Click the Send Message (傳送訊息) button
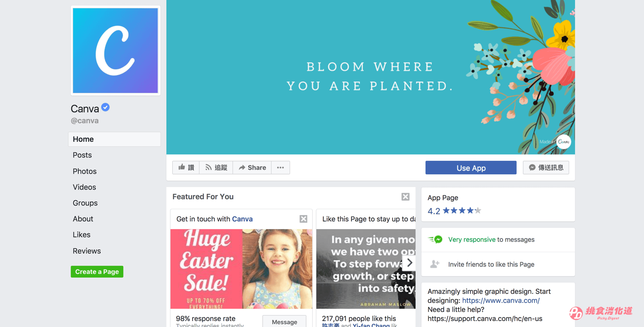The width and height of the screenshot is (644, 327). [x=546, y=168]
